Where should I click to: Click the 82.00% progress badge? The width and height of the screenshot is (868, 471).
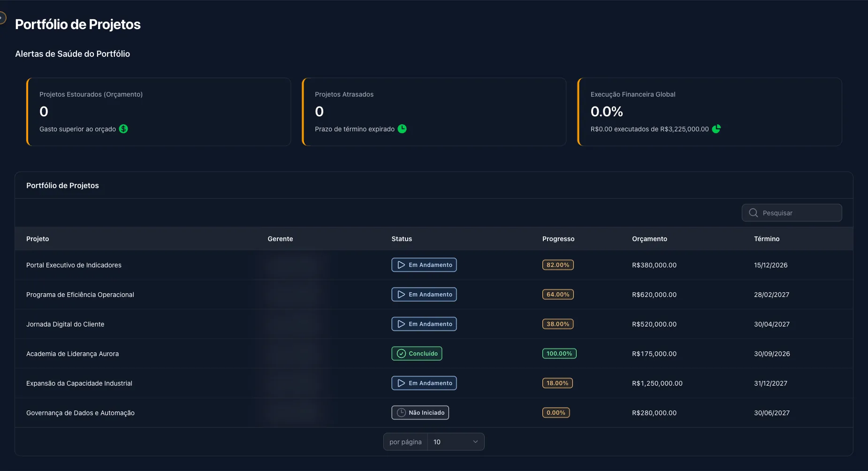coord(558,265)
